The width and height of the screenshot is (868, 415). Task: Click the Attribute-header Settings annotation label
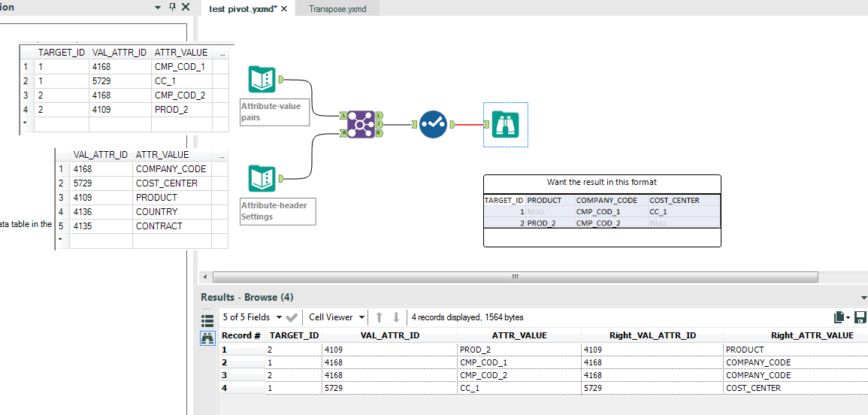[277, 211]
